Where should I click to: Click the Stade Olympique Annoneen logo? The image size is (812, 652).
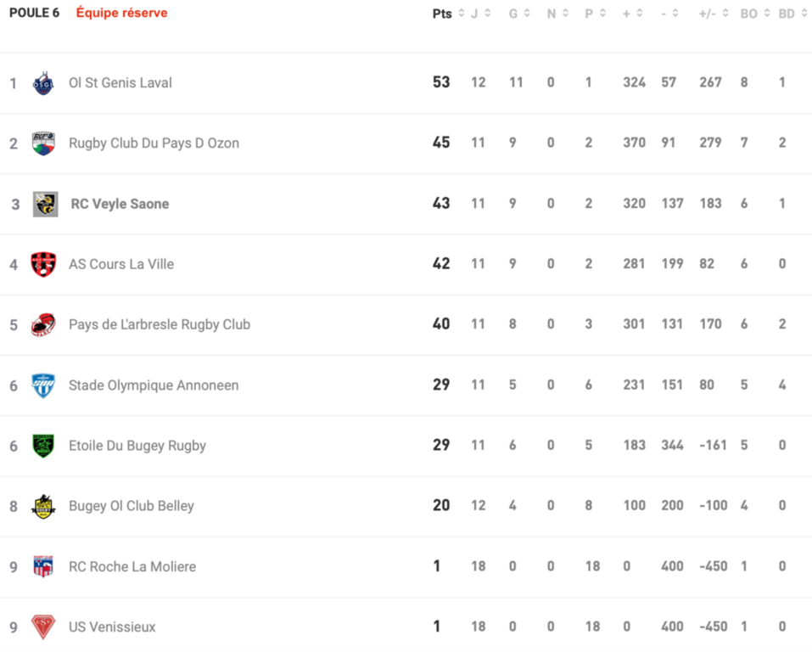[43, 385]
